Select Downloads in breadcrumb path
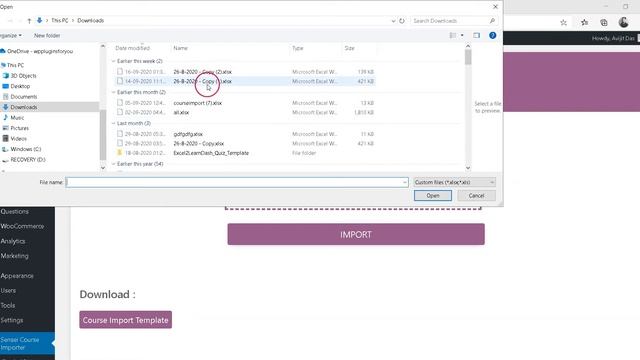This screenshot has height=360, width=640. pyautogui.click(x=91, y=20)
